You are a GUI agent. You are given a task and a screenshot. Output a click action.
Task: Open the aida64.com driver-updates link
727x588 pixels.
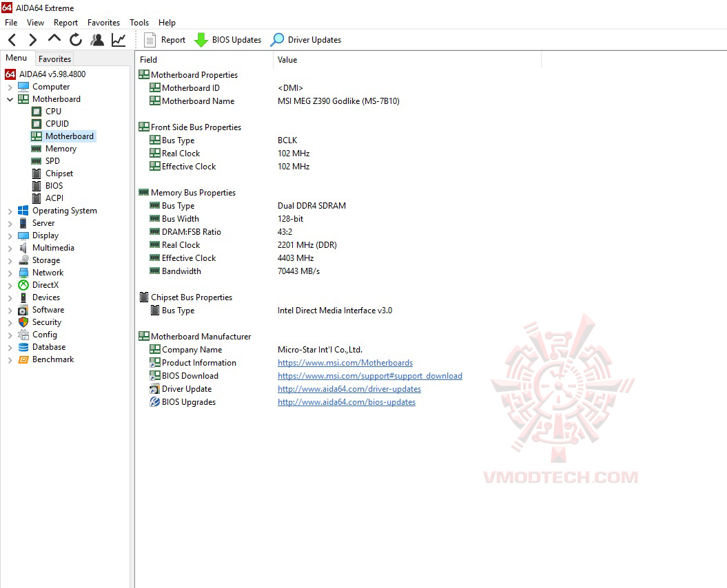349,389
